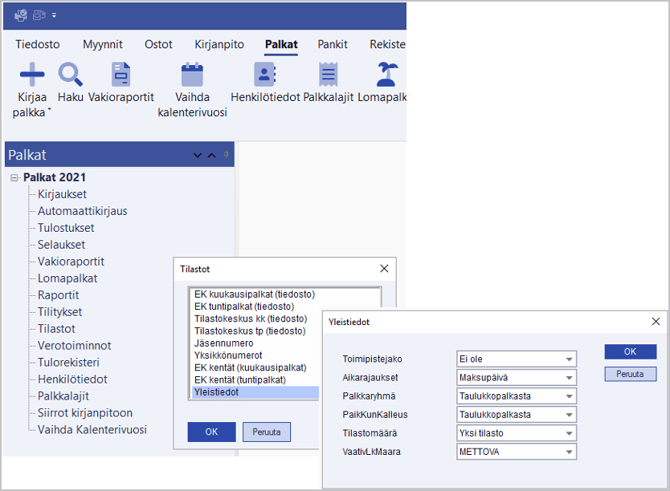Click Peruuta in the Tilastot dialog
This screenshot has width=670, height=491.
(266, 432)
